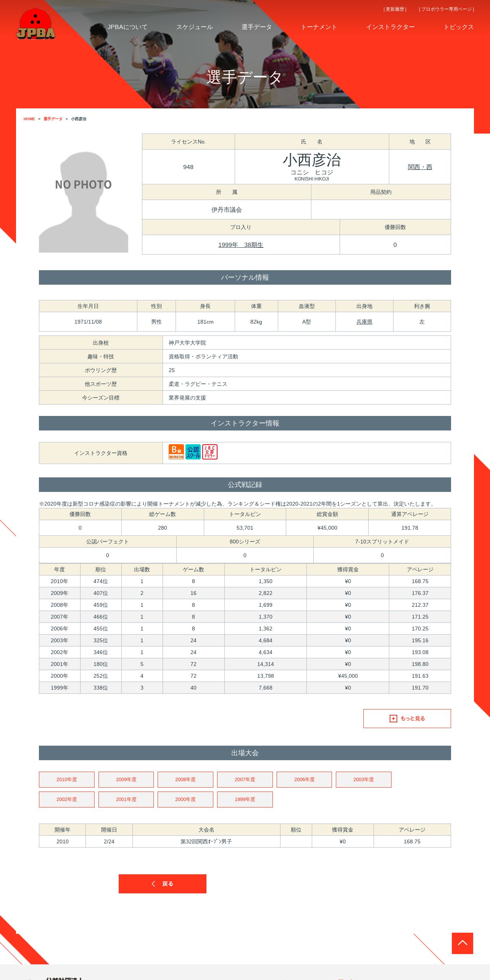This screenshot has width=490, height=980.
Task: Click the 2002年 row total pins 4,634
Action: tap(266, 652)
